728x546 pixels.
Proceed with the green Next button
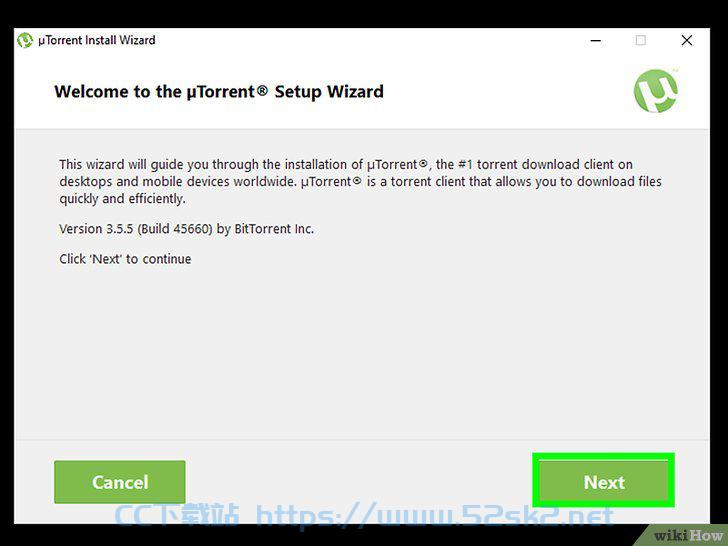pos(603,481)
